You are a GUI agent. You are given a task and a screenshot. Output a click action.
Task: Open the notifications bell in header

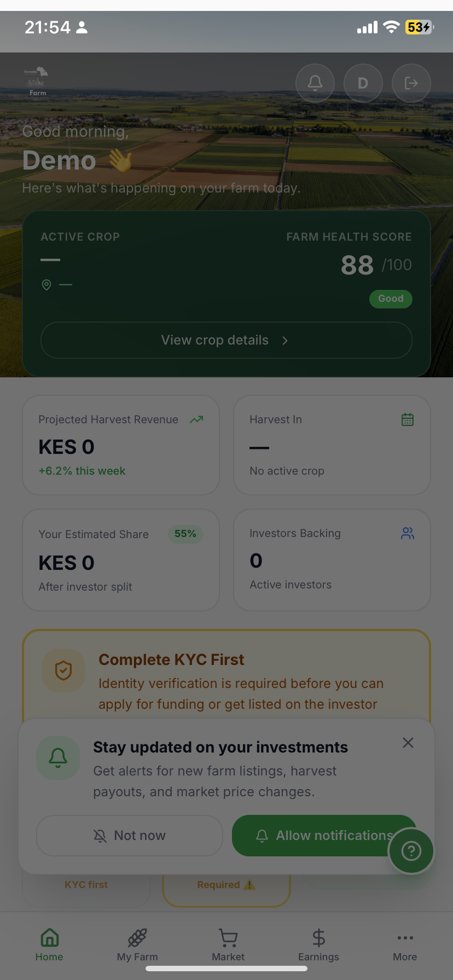(x=315, y=83)
